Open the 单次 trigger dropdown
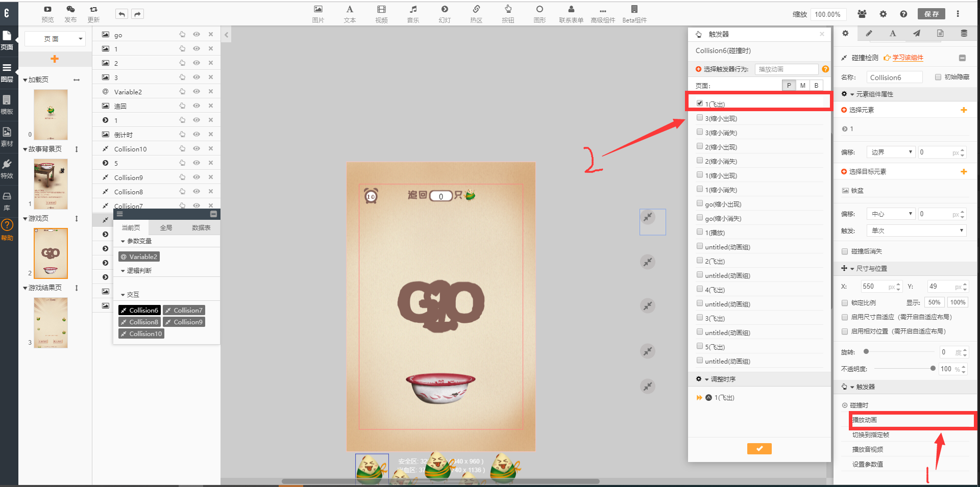The width and height of the screenshot is (980, 487). 917,230
